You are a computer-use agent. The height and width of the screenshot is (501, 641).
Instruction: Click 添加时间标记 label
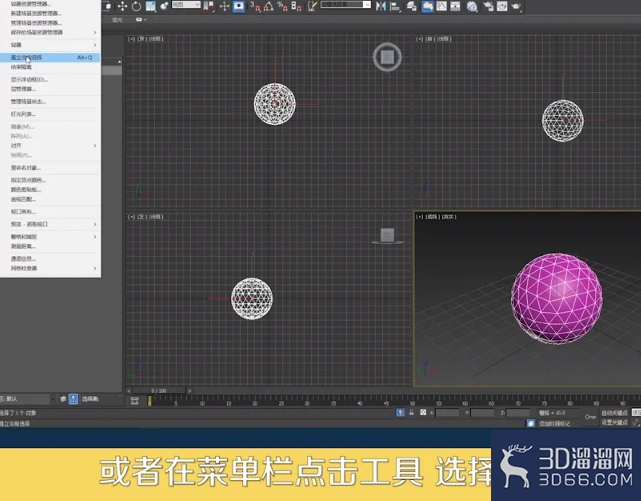tap(554, 424)
